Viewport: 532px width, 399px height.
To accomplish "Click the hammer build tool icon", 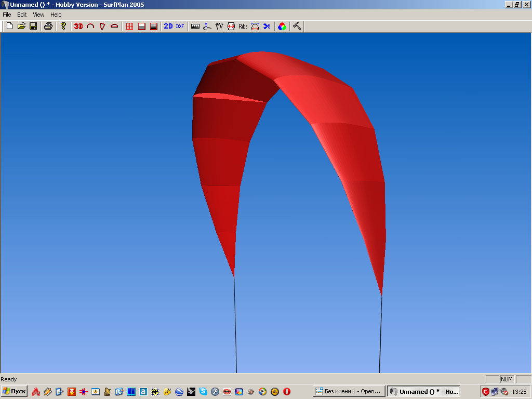I will coord(297,26).
